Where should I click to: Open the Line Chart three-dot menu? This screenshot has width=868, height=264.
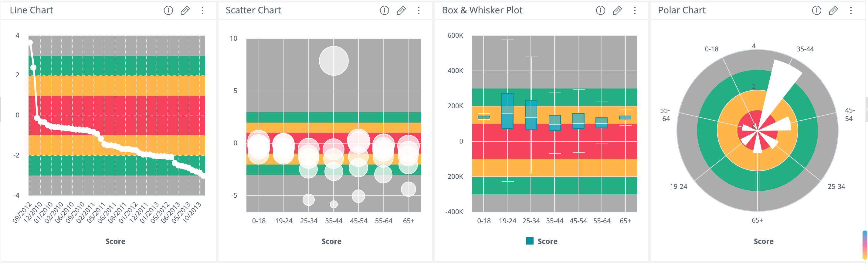pyautogui.click(x=202, y=10)
